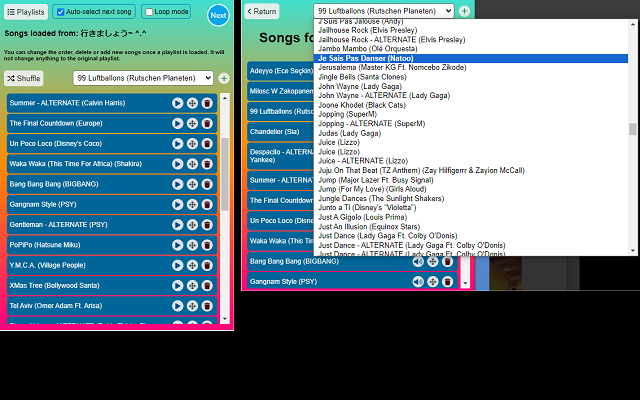Pick Jump (For My Love) (Girls Aloud)
The height and width of the screenshot is (400, 640).
point(471,189)
